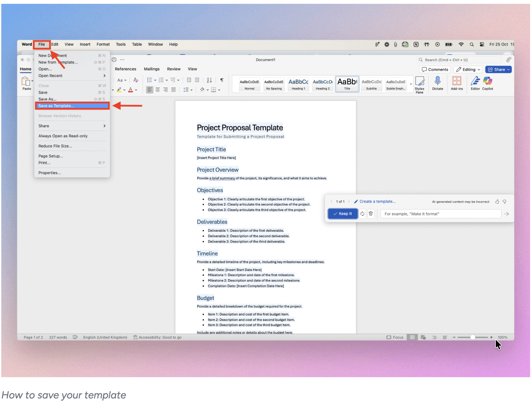Toggle align right paragraph button
Image resolution: width=532 pixels, height=401 pixels.
[x=166, y=90]
